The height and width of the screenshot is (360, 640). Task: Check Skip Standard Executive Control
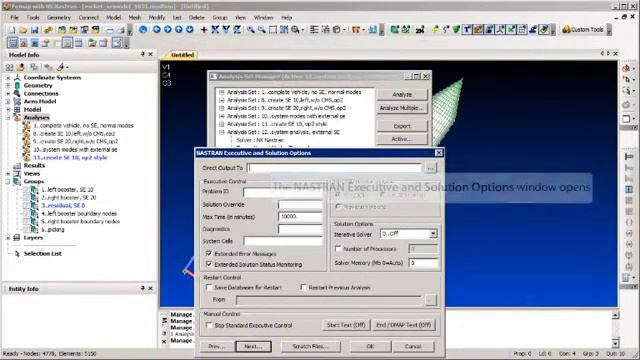[209, 325]
